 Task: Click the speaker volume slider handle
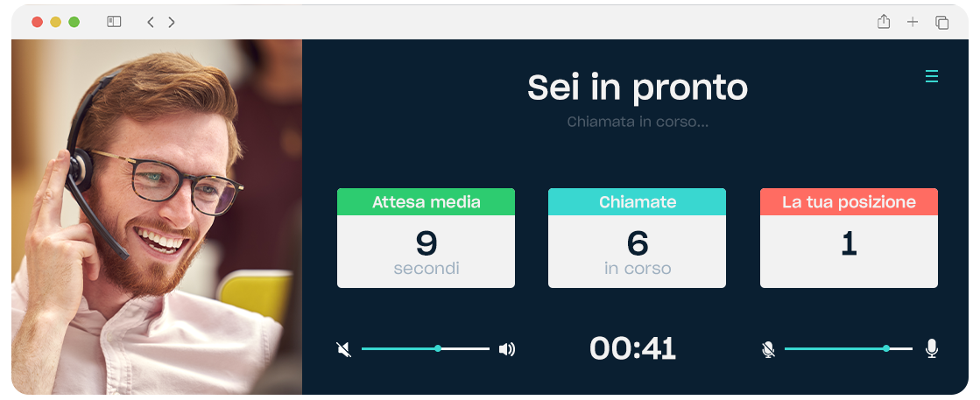(438, 348)
